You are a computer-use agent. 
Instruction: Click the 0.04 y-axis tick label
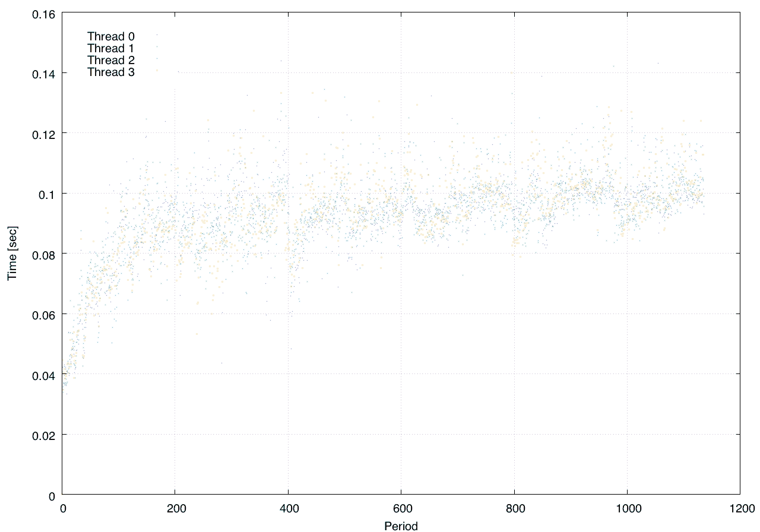coord(43,375)
